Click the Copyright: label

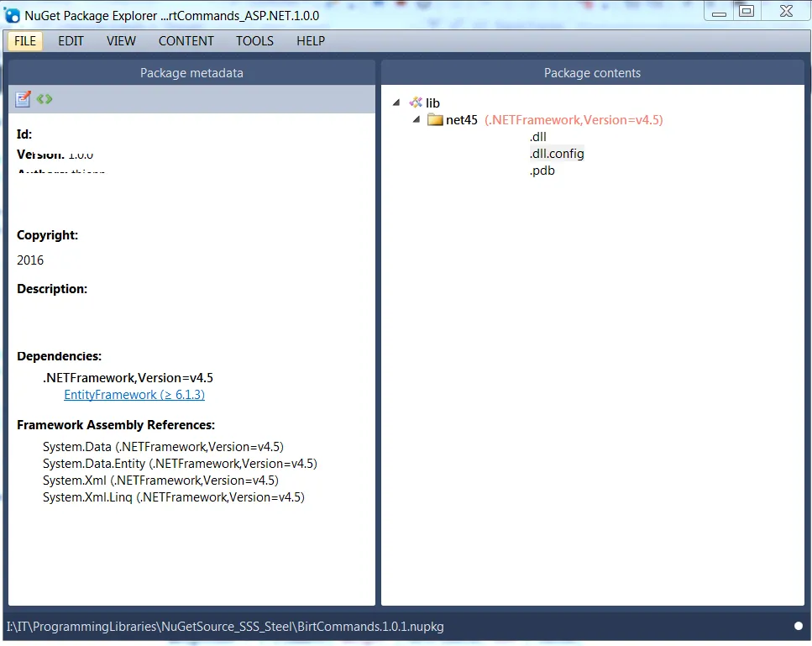tap(47, 235)
